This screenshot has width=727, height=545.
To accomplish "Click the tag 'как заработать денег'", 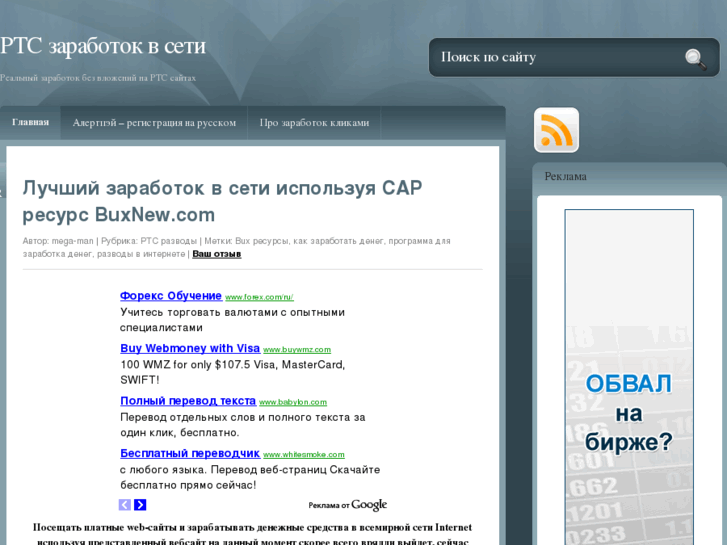I will (338, 241).
